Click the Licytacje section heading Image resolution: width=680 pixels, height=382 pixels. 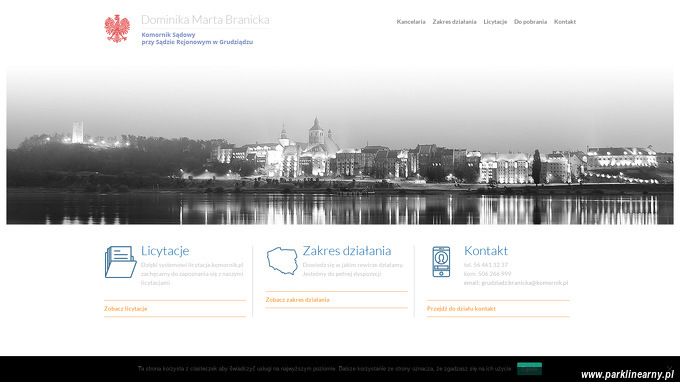[x=165, y=251]
